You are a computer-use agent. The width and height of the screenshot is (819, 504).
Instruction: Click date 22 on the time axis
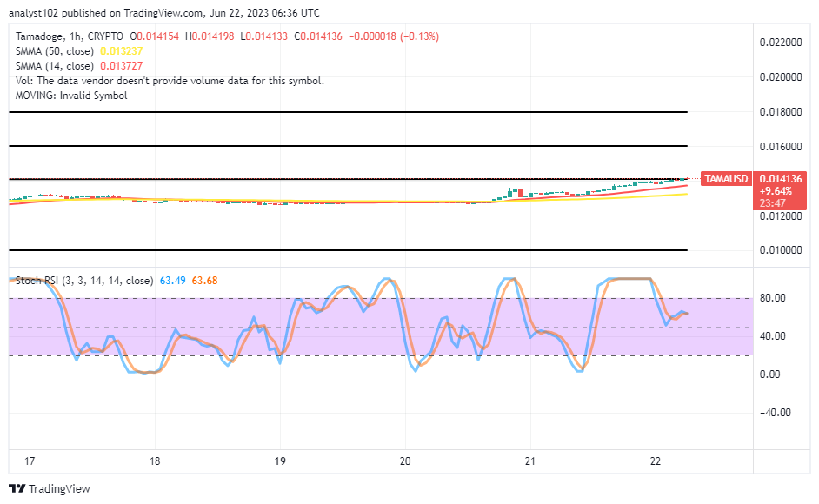(655, 461)
